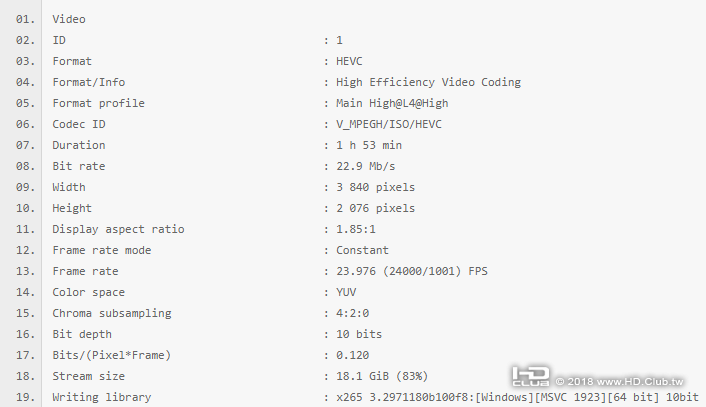Select the Main High@L4@High profile value

point(394,103)
